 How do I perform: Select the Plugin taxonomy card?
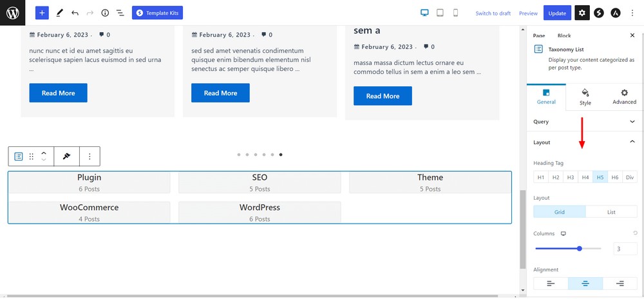click(x=90, y=182)
